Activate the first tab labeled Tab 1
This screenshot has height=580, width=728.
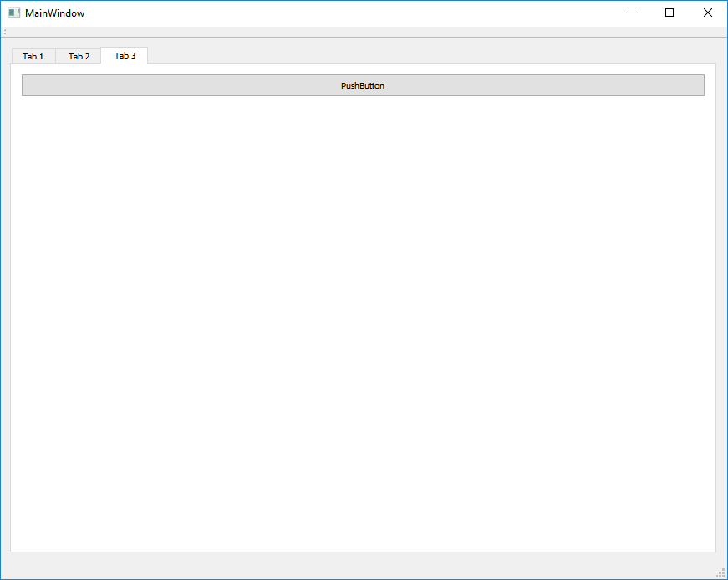click(x=33, y=56)
